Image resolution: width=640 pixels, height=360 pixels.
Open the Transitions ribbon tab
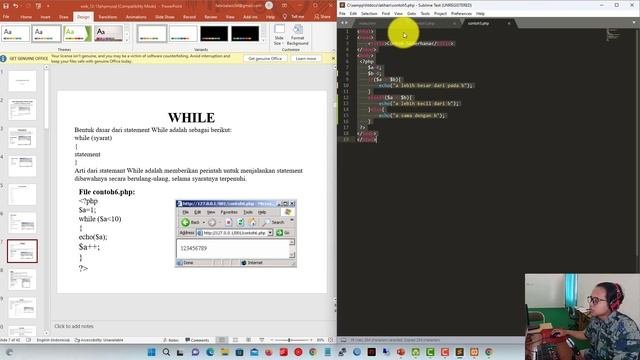tap(108, 17)
